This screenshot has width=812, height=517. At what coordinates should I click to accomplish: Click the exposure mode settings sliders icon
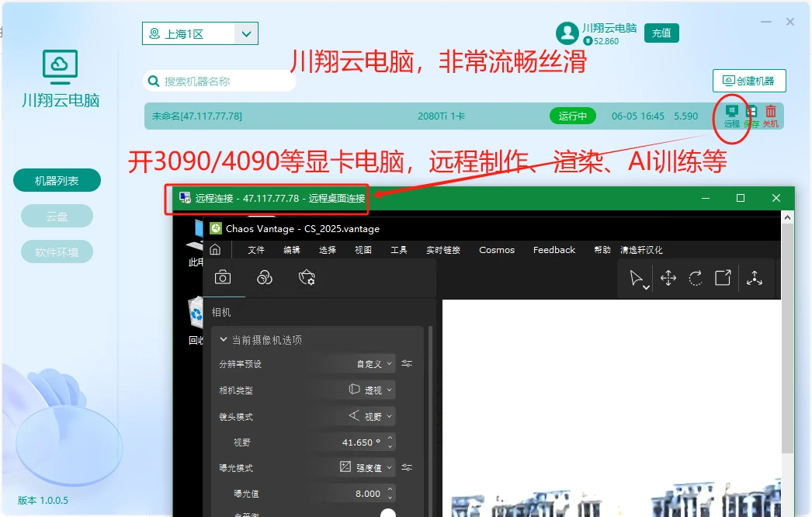coord(407,467)
